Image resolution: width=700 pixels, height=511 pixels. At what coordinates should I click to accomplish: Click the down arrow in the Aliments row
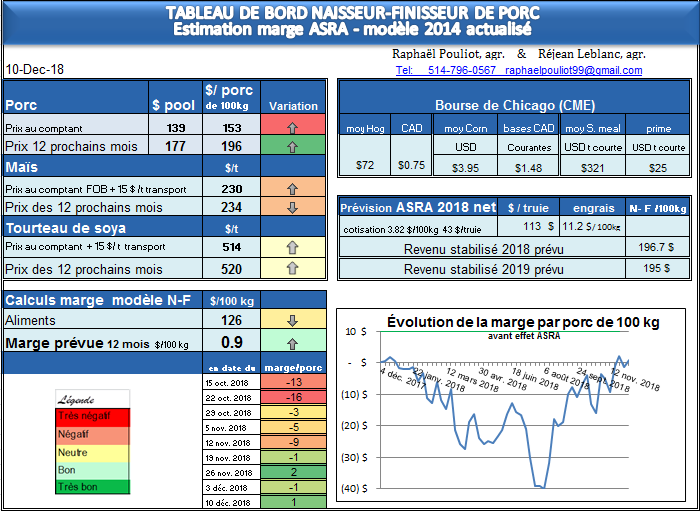pyautogui.click(x=293, y=321)
